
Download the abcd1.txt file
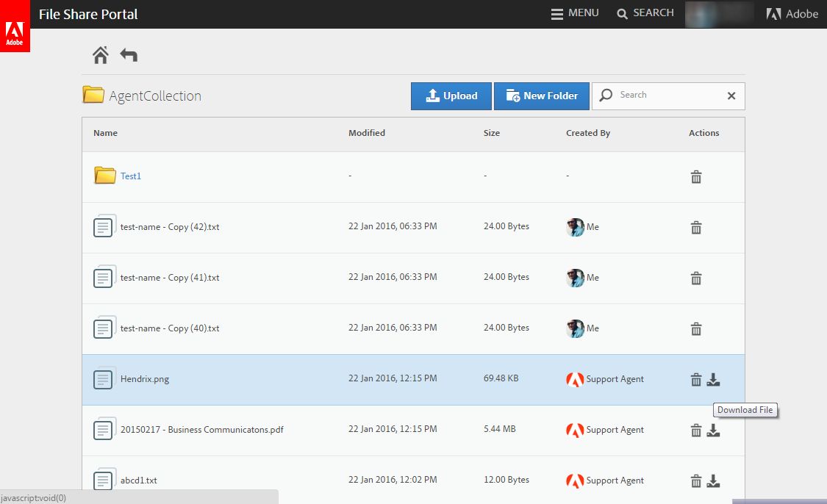pyautogui.click(x=713, y=480)
